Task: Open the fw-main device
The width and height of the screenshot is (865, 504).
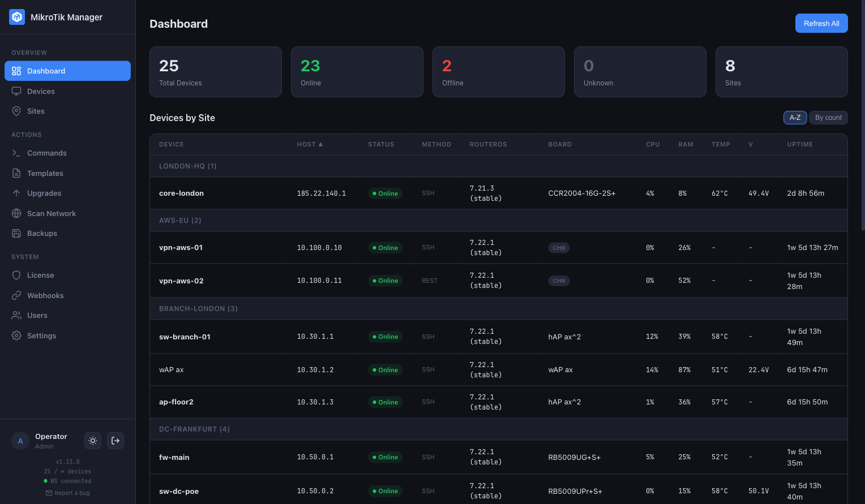Action: pyautogui.click(x=174, y=457)
